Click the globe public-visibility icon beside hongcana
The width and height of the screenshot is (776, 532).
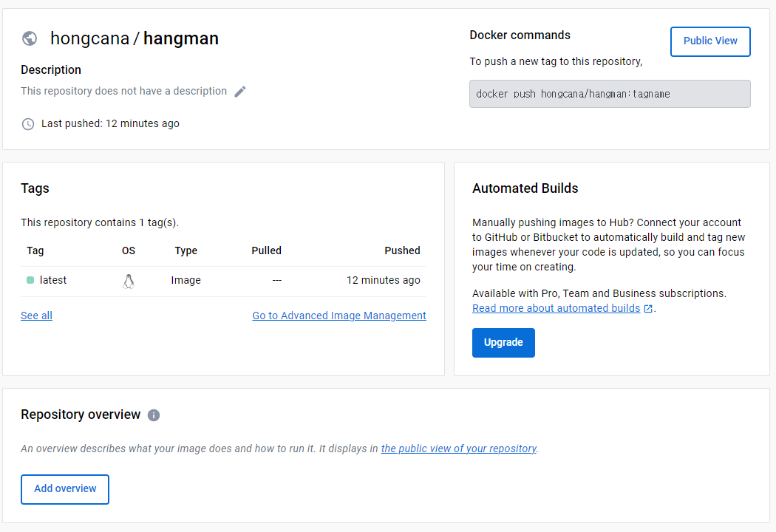(x=30, y=38)
